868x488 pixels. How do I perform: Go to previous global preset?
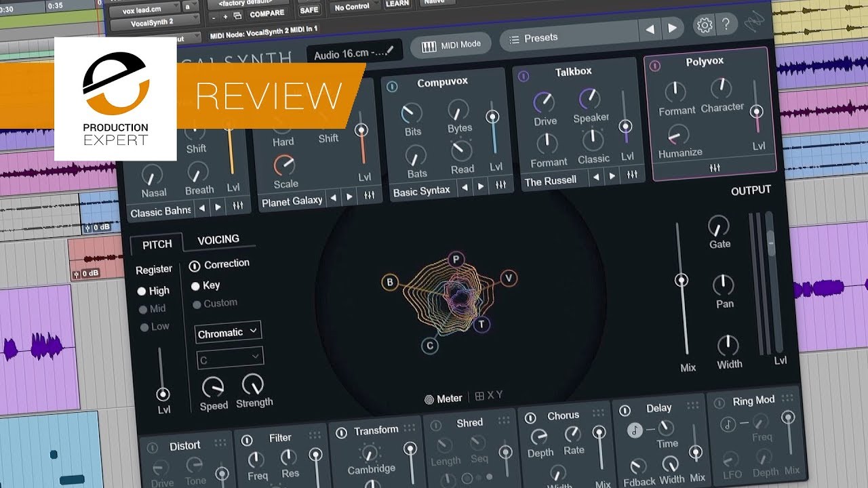coord(650,28)
